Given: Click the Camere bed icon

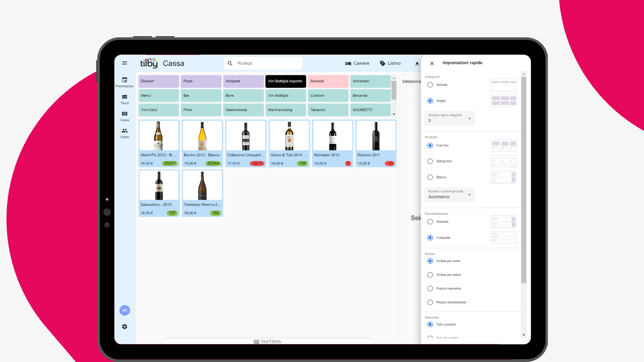Looking at the screenshot, I should (348, 63).
